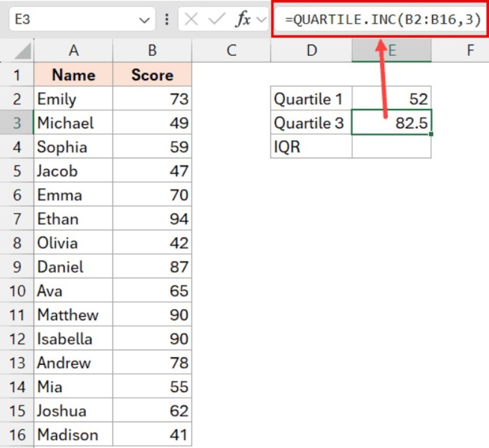
Task: Select the cell containing Quartile 1 label
Action: coord(310,99)
